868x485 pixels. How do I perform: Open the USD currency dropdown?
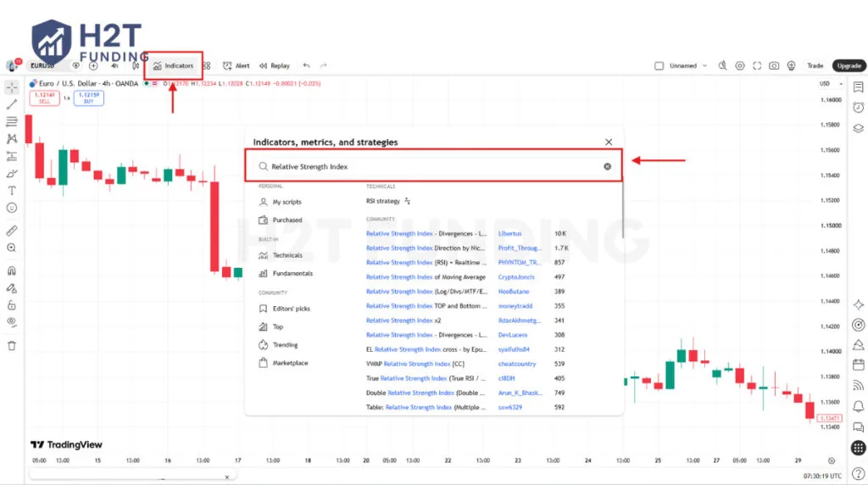831,84
